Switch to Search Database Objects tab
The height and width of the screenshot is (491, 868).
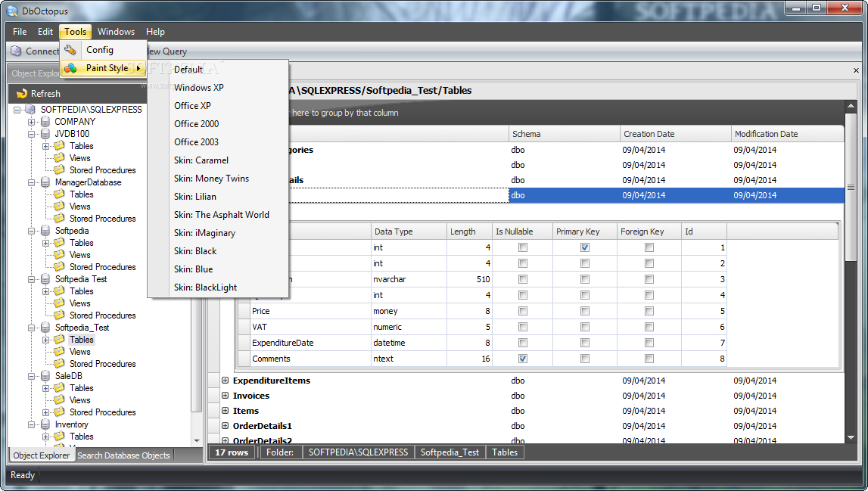[123, 455]
